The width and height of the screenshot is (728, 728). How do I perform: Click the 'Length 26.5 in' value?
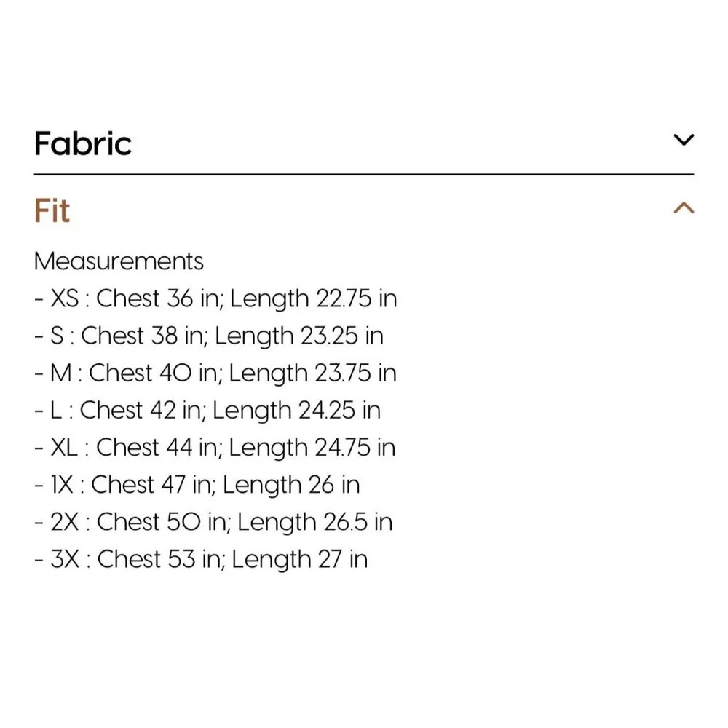[x=314, y=522]
